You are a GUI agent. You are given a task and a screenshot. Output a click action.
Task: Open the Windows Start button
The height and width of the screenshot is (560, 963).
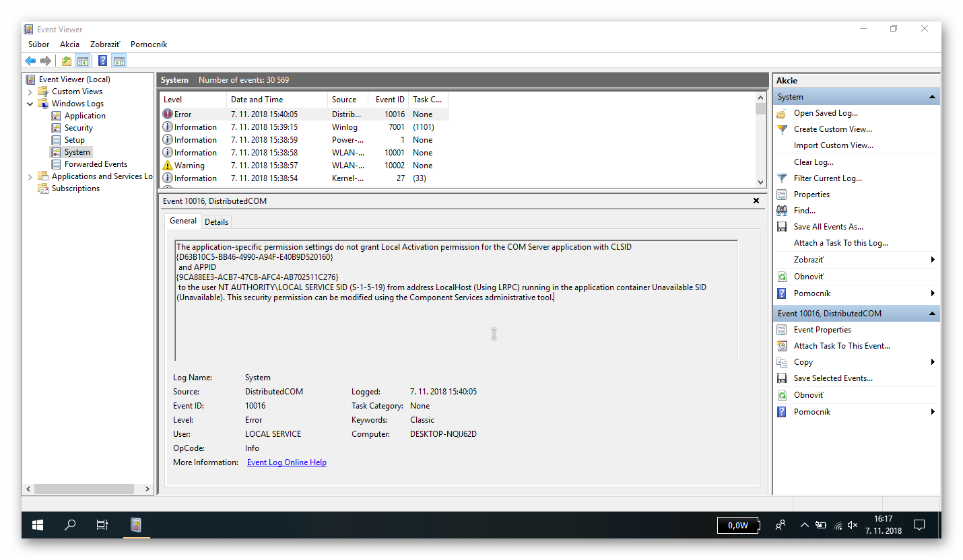point(38,525)
